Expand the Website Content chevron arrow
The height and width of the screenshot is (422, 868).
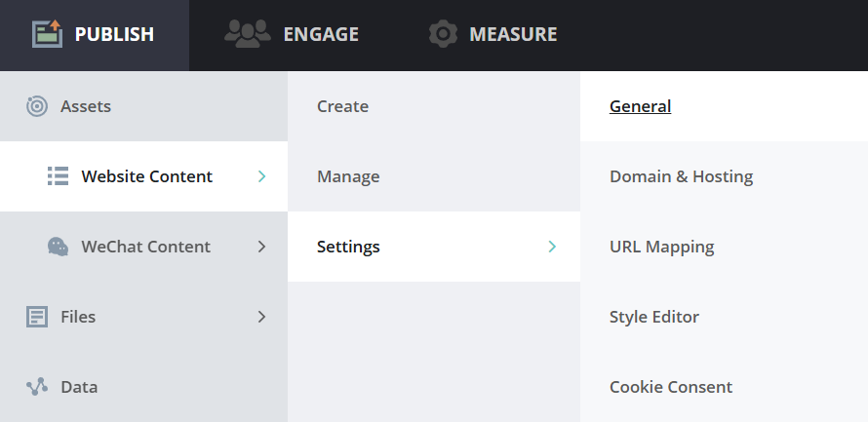click(x=261, y=176)
